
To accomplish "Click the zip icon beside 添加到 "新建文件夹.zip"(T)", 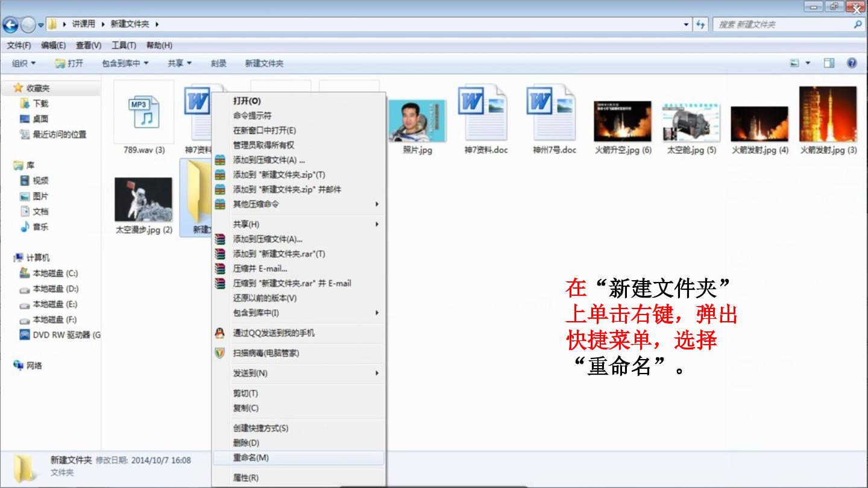I will tap(220, 175).
